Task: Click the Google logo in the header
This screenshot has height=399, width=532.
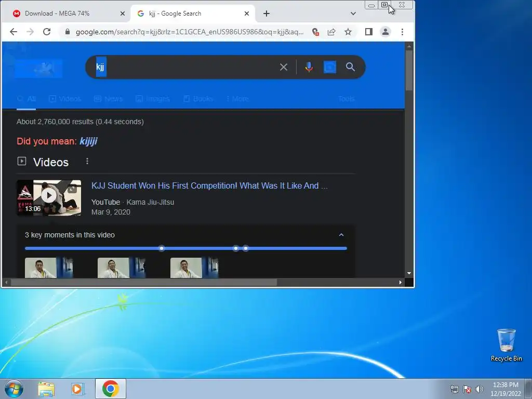Action: (38, 69)
